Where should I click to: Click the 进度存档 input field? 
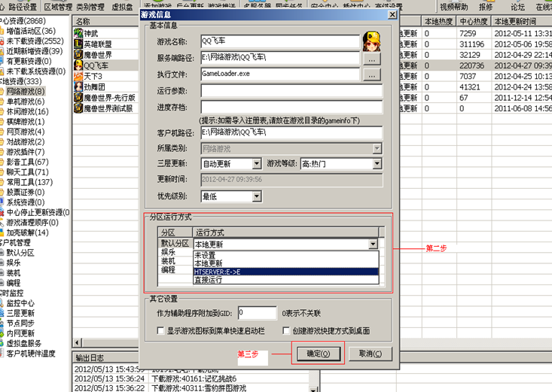(x=291, y=107)
